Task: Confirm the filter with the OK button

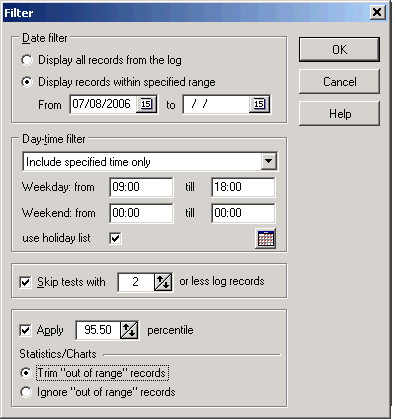Action: [x=339, y=50]
